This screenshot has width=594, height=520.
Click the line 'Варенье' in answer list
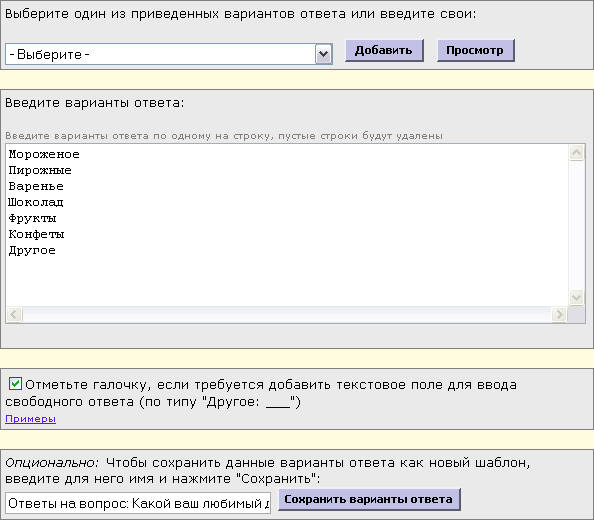(36, 186)
